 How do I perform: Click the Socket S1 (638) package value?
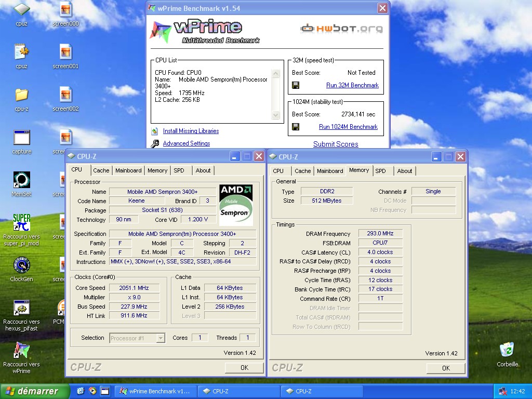click(x=162, y=210)
